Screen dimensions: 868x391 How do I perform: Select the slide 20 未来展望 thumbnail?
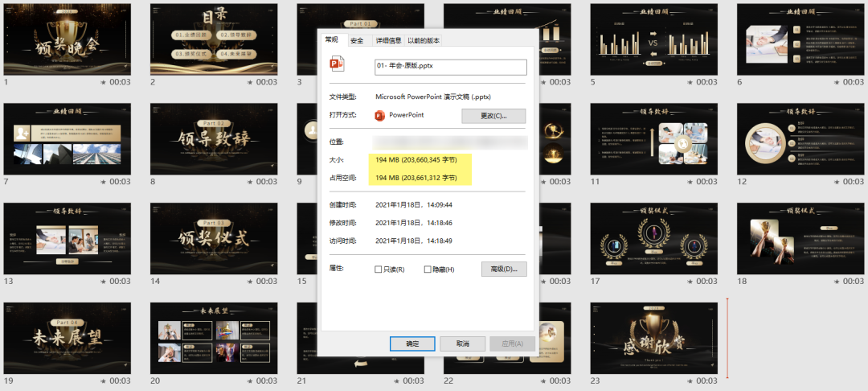point(214,339)
